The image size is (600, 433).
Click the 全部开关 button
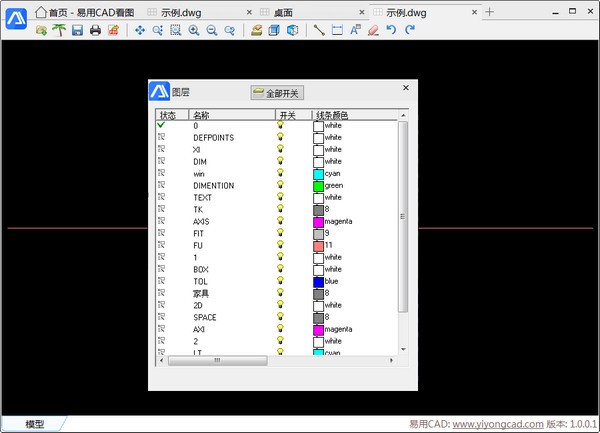coord(277,93)
